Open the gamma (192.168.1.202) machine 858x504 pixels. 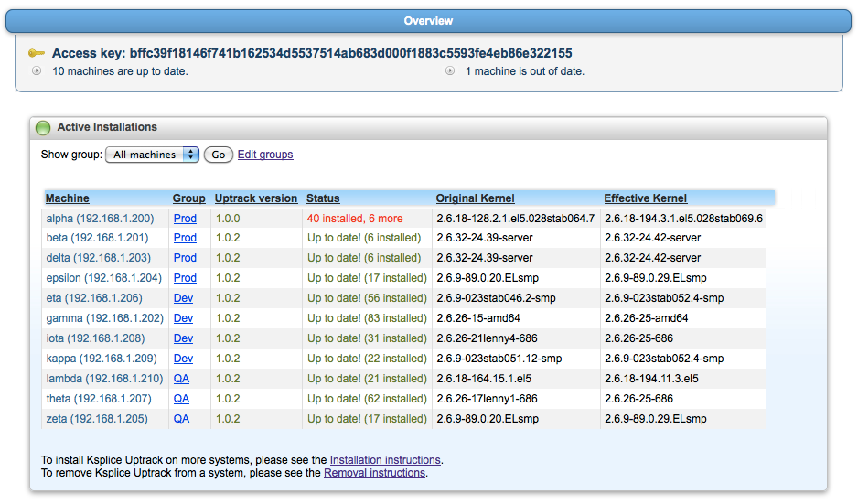[104, 318]
